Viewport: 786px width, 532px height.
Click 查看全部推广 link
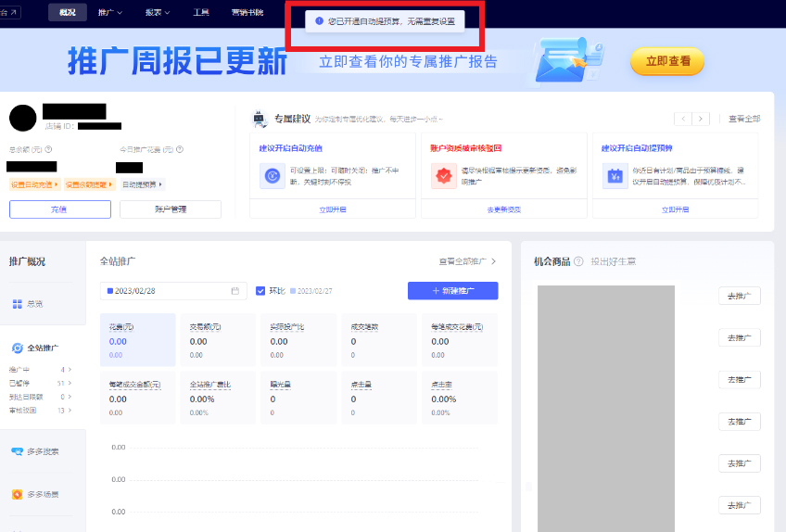[467, 261]
